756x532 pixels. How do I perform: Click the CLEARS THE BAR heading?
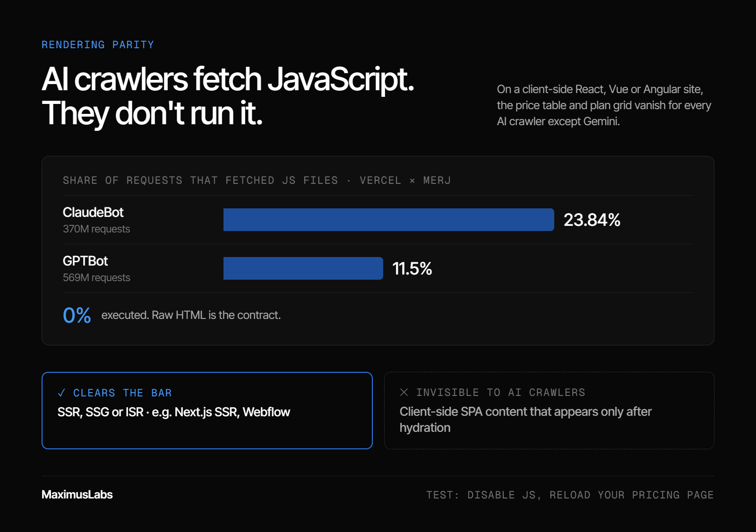122,393
